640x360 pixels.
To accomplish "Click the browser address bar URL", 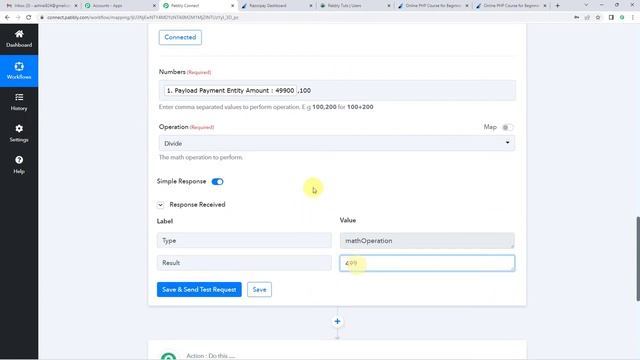I will [x=143, y=18].
